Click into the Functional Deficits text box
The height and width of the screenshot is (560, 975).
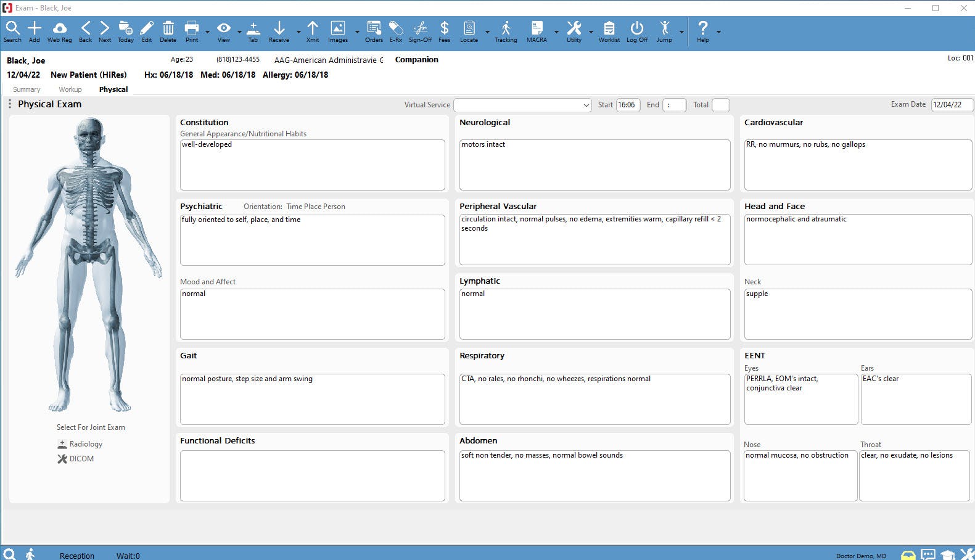(x=312, y=476)
